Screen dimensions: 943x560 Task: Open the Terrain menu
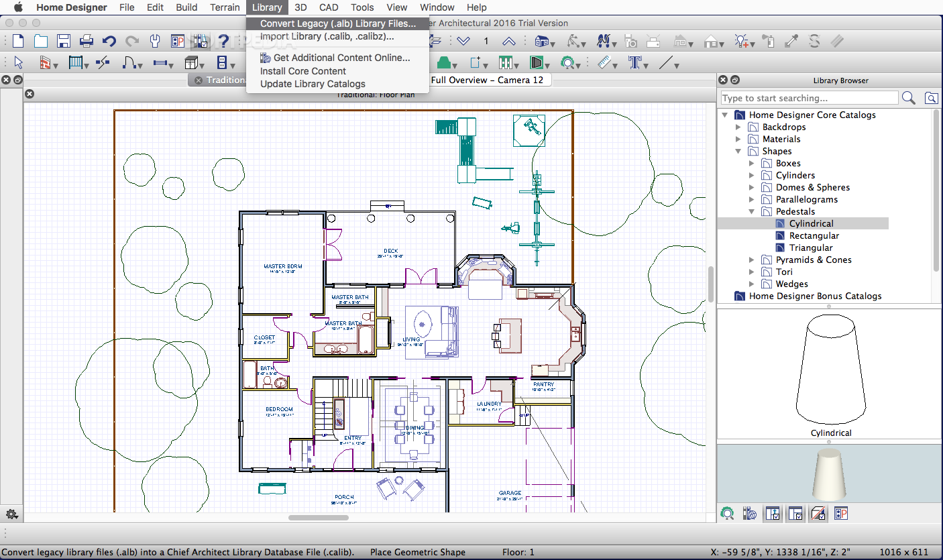(225, 7)
